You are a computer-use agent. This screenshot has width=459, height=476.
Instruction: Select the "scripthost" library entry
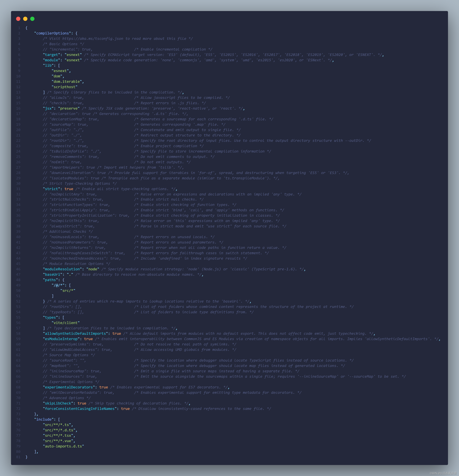coord(65,87)
